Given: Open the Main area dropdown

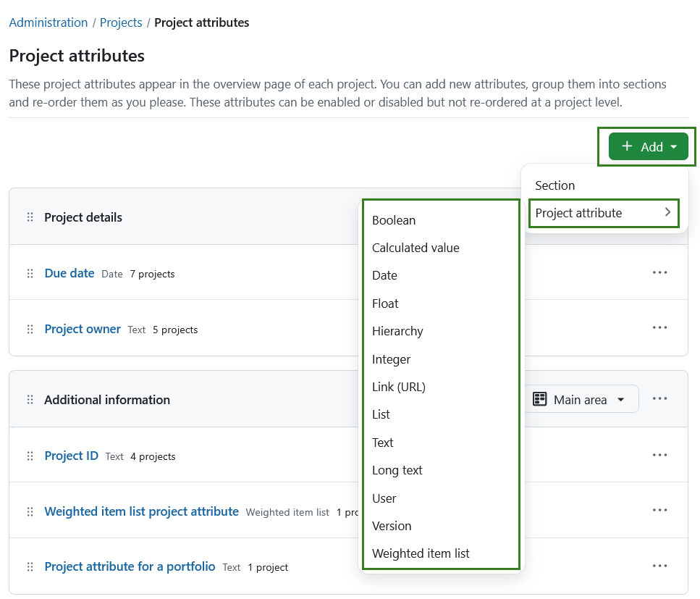Looking at the screenshot, I should click(x=620, y=398).
